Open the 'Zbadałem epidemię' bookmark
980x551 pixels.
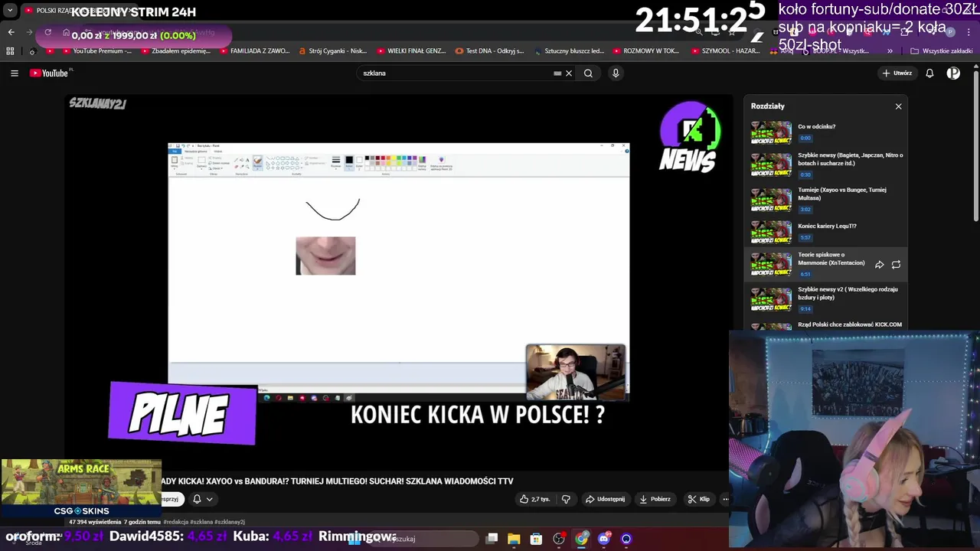tap(175, 51)
